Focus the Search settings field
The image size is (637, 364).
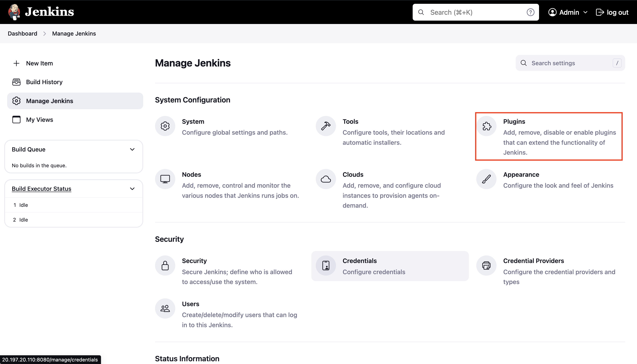click(x=570, y=63)
